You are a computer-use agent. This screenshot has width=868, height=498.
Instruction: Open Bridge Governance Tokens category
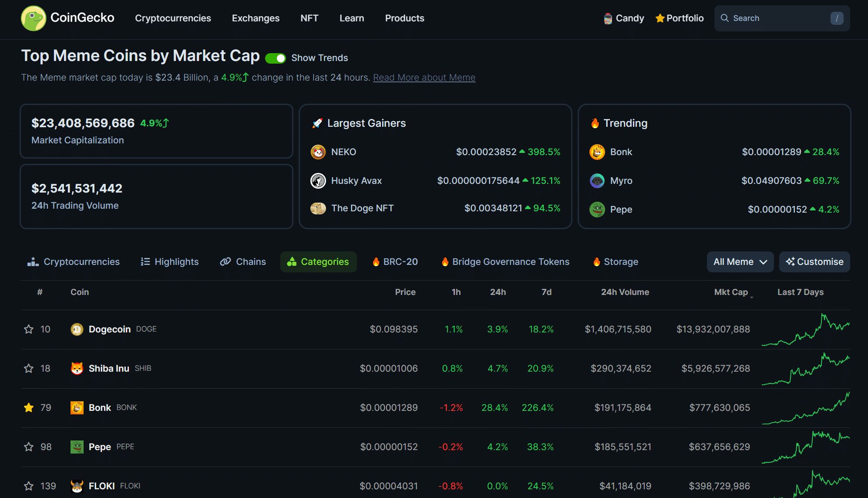tap(505, 262)
